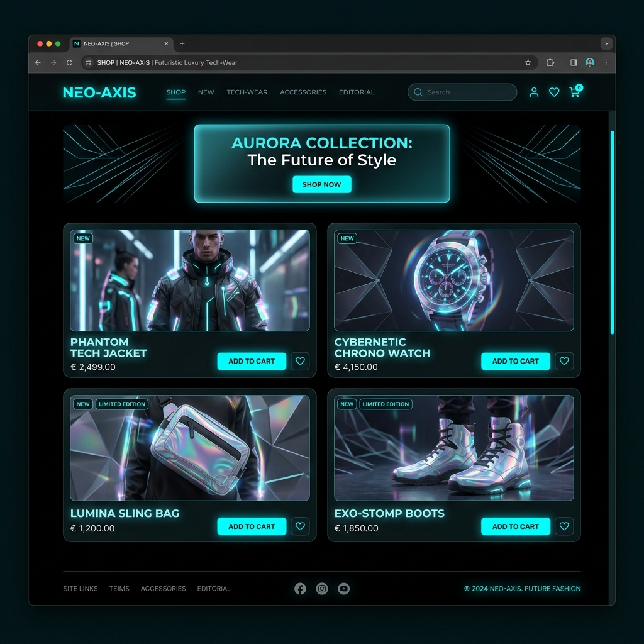Viewport: 644px width, 644px height.
Task: Click the SHOP NOW button
Action: tap(321, 184)
